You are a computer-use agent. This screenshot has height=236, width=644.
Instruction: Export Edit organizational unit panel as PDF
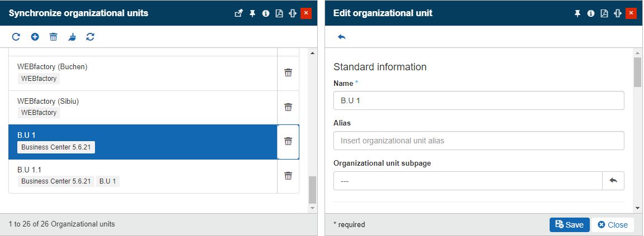[604, 13]
